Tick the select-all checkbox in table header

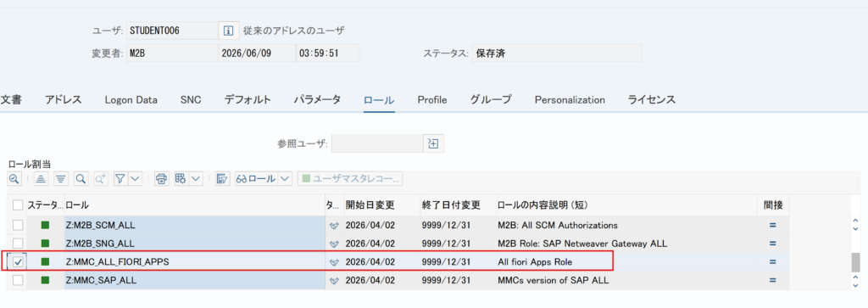click(19, 205)
